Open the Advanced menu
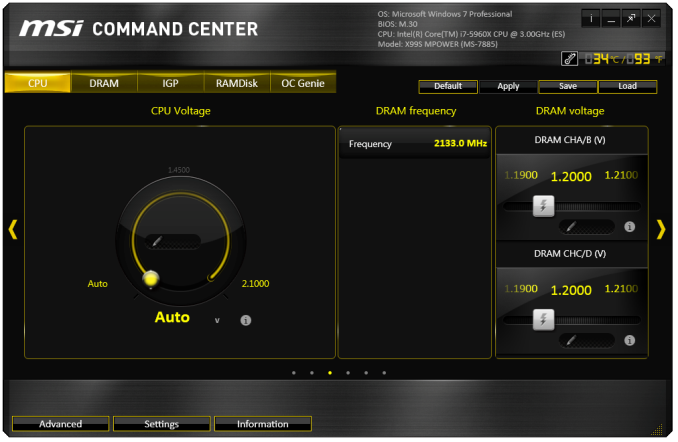The height and width of the screenshot is (442, 678). (61, 424)
